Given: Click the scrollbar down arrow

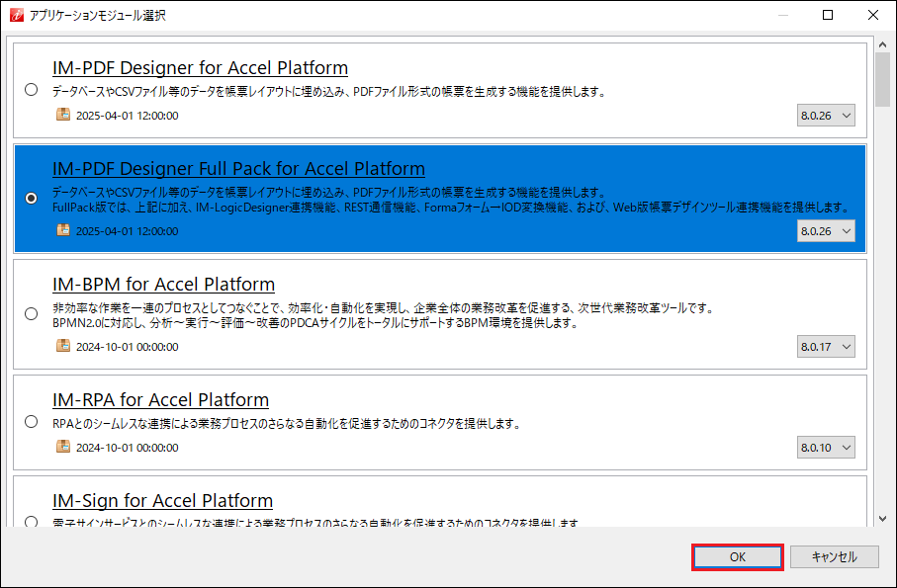Looking at the screenshot, I should [883, 519].
